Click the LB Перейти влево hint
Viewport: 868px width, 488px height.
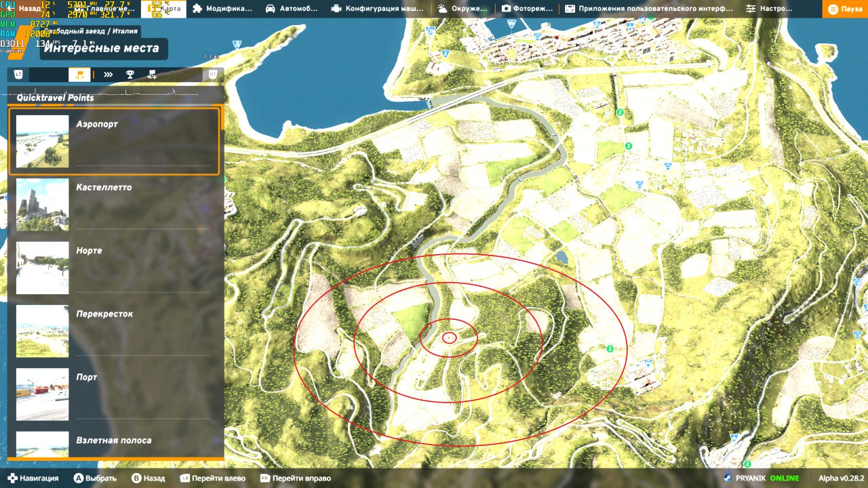212,478
